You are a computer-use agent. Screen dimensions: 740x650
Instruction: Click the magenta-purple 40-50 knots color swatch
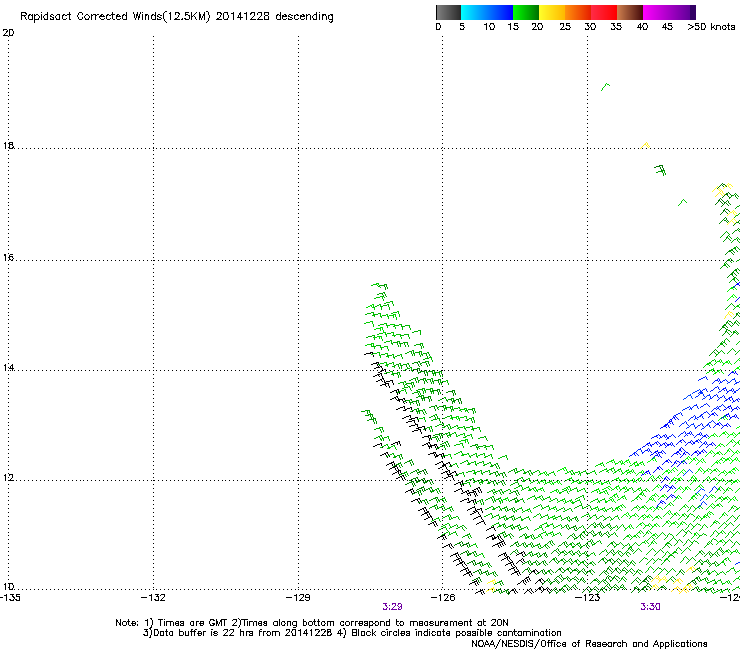click(669, 12)
